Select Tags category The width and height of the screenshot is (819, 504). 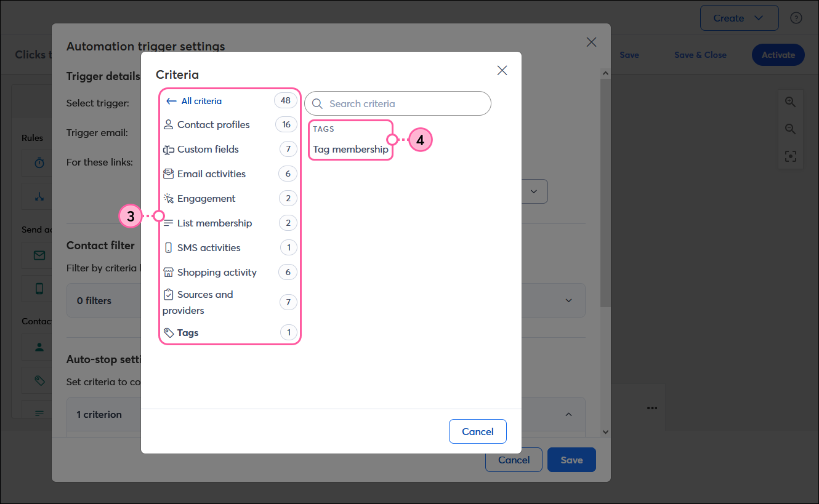click(x=230, y=333)
